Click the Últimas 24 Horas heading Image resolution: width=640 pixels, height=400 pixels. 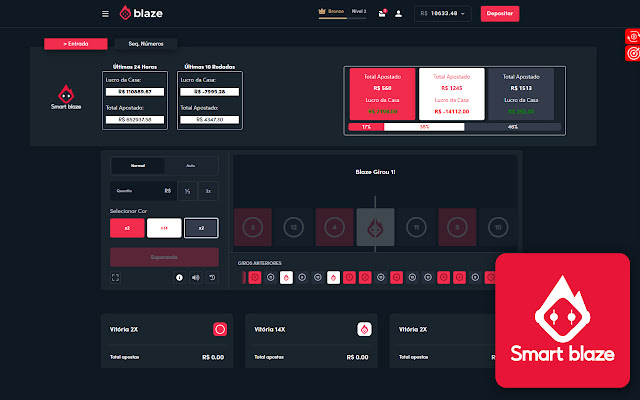(135, 67)
